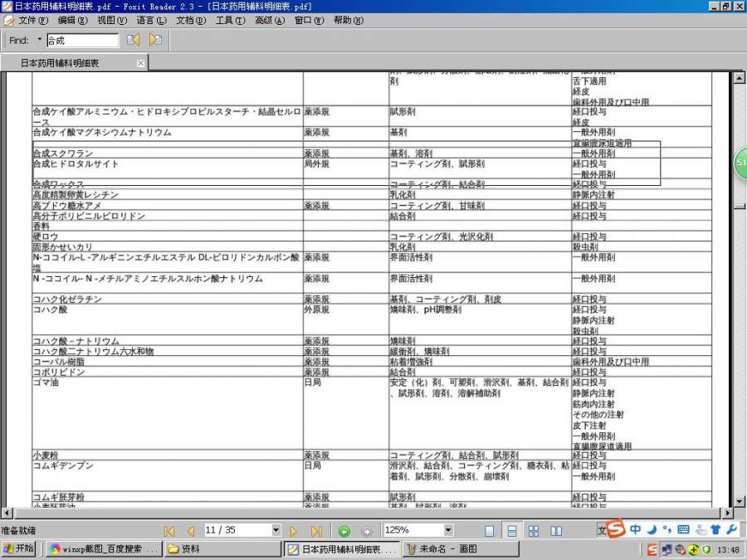Click the green shield tray icon
Screen dimensions: 747x560
[706, 550]
